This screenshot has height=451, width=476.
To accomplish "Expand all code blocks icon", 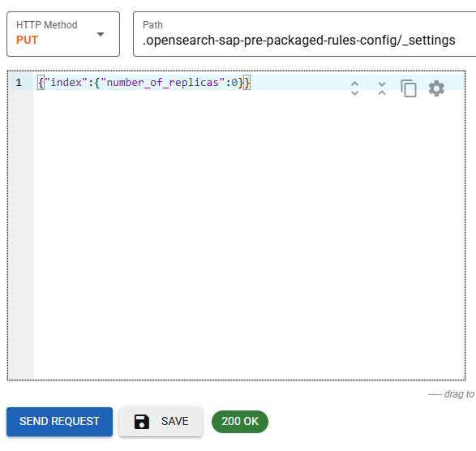I will coord(354,88).
